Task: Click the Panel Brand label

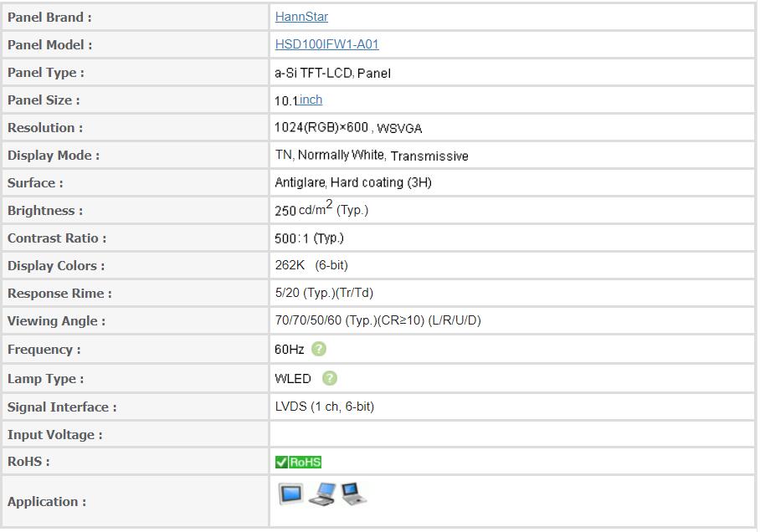Action: (49, 18)
